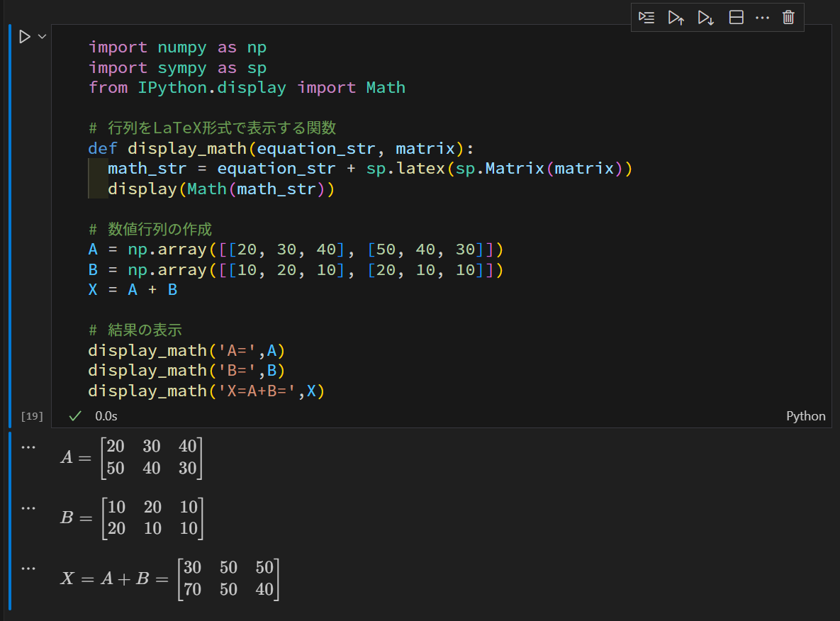Click the Run by Line icon
The width and height of the screenshot is (840, 621).
click(646, 18)
